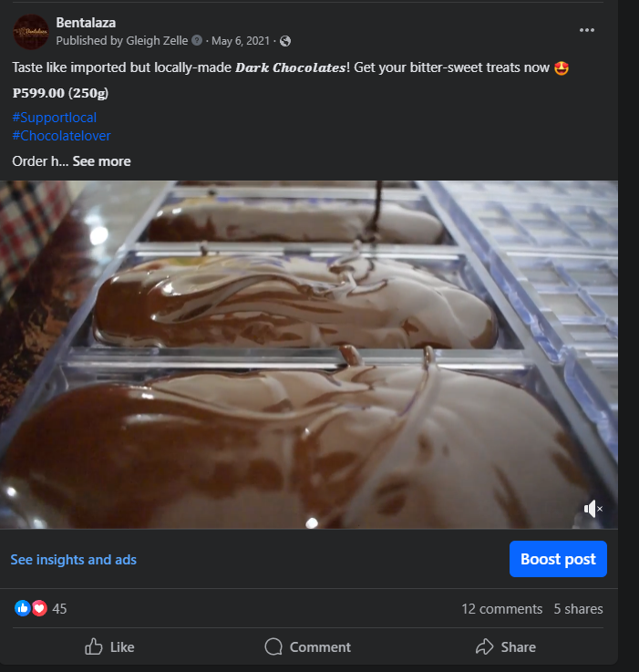Click the red heart reaction icon
The height and width of the screenshot is (672, 639).
pyautogui.click(x=39, y=608)
